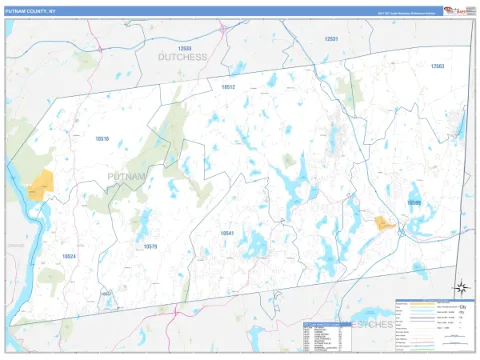Screen dimensions: 480x360
Task: Click orange city area near ZIP 10509
Action: (x=383, y=223)
